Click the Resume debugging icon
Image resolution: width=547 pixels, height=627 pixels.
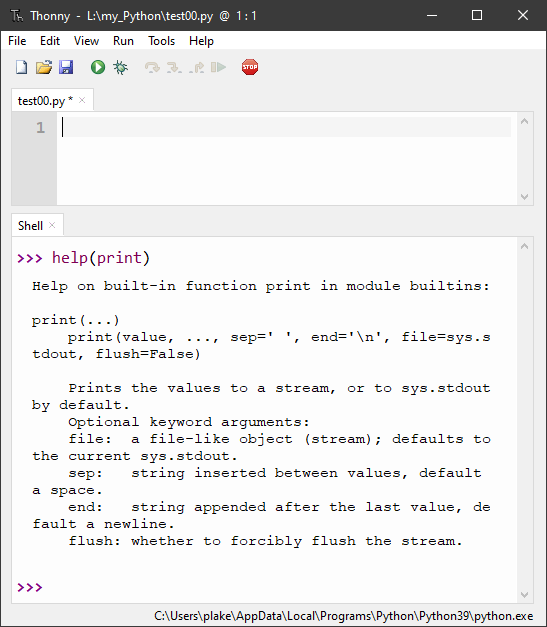pos(218,67)
